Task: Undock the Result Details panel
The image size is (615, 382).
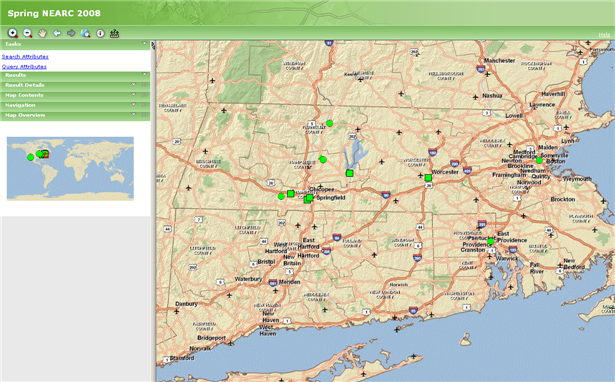Action: point(144,85)
